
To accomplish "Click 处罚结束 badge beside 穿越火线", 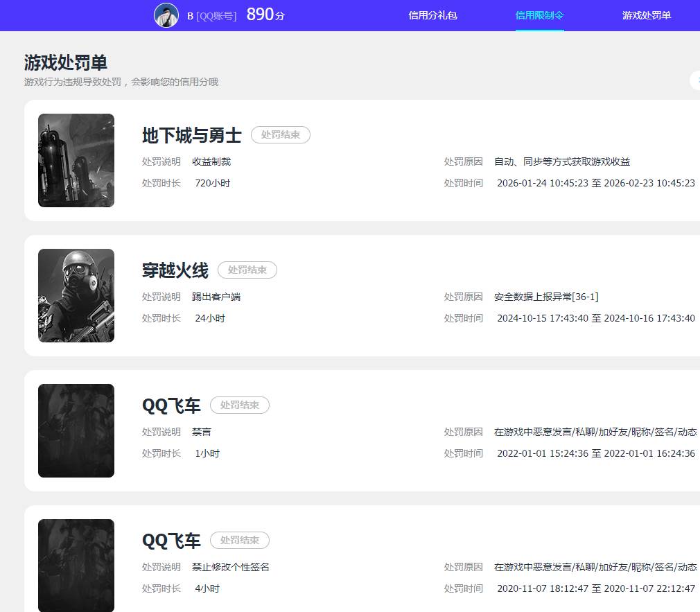I will pyautogui.click(x=247, y=270).
